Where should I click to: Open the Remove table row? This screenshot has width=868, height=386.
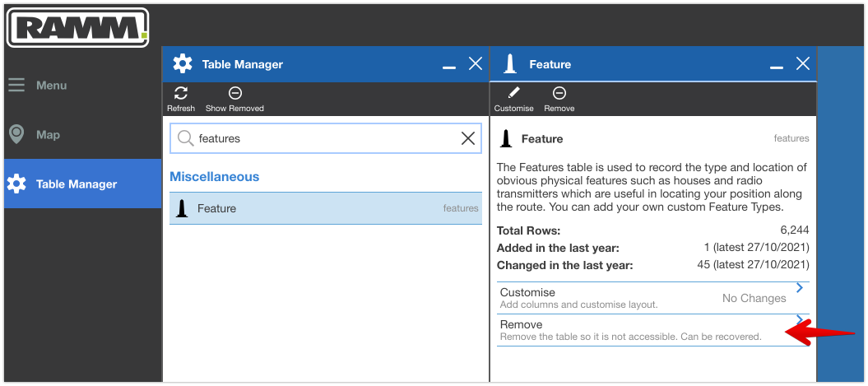click(x=653, y=330)
